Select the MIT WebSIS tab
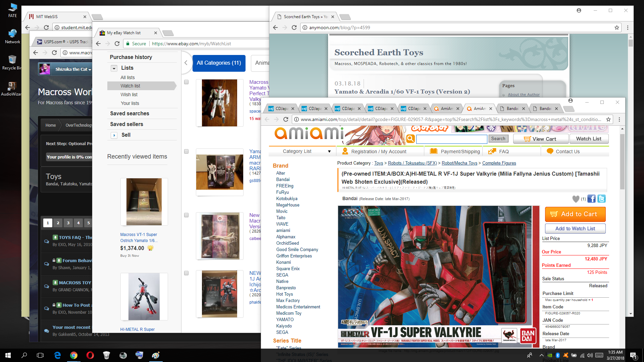This screenshot has height=362, width=644. (57, 16)
